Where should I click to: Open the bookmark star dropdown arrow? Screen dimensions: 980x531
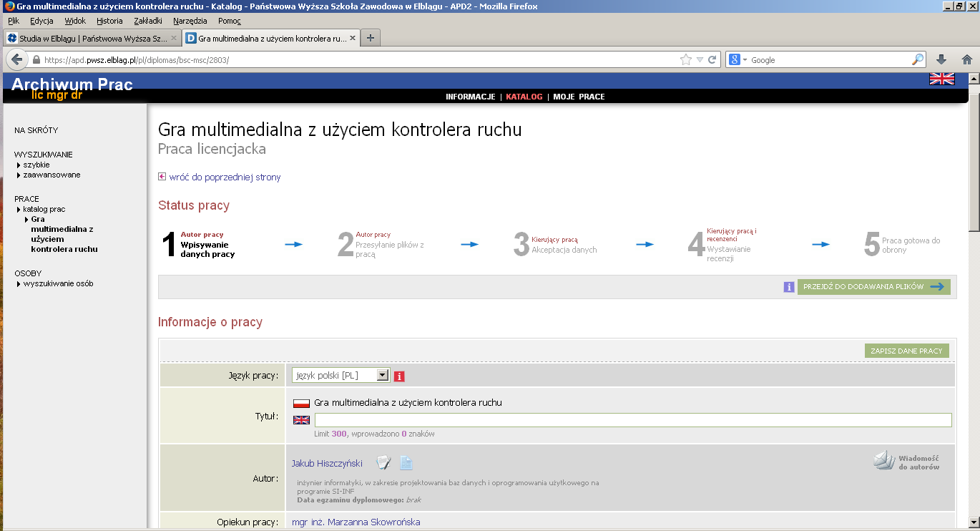(x=700, y=60)
